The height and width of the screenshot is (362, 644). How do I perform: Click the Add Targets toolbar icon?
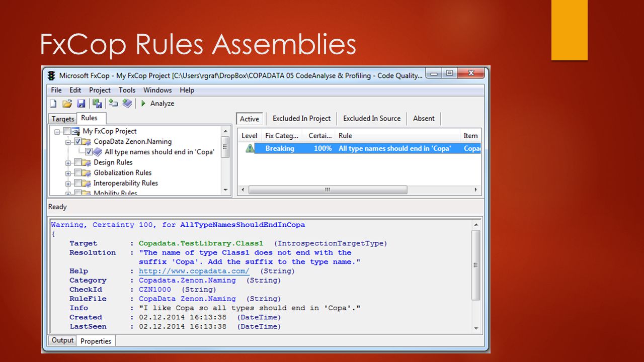(x=113, y=104)
